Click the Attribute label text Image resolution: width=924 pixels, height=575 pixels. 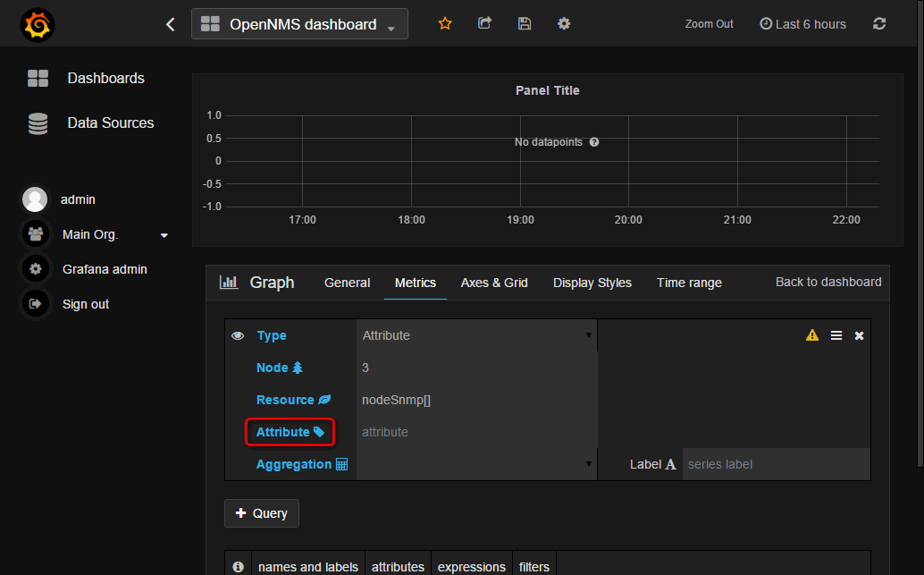[x=283, y=432]
